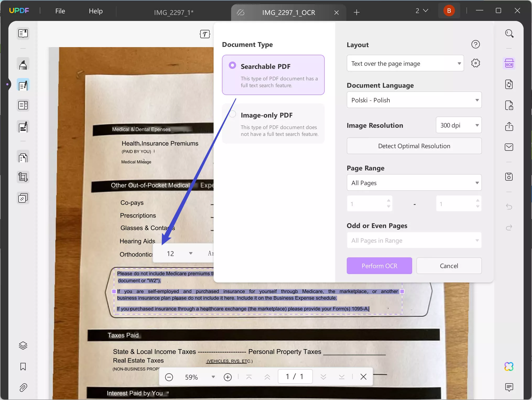The width and height of the screenshot is (532, 400).
Task: Click the page number field showing 1 / 1
Action: point(295,376)
